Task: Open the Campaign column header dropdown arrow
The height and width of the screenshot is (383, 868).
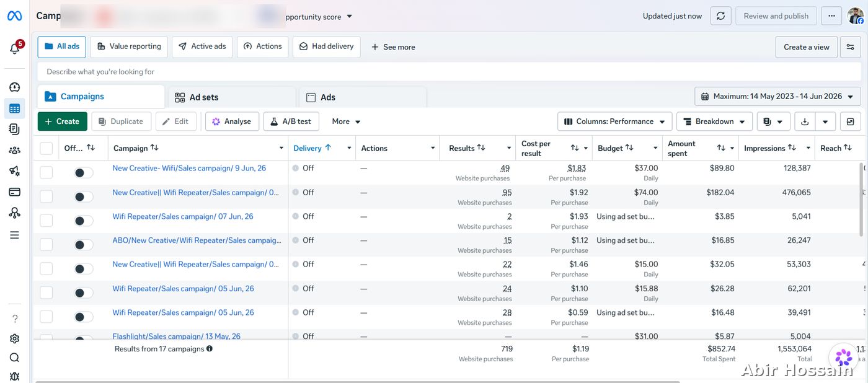Action: pos(283,148)
